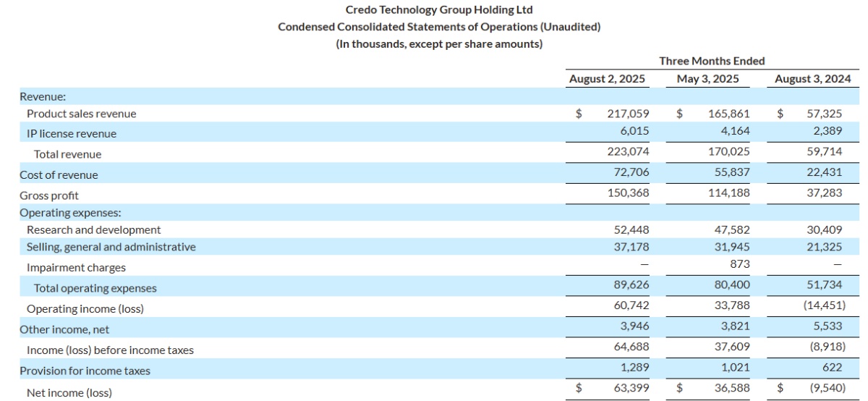Select tax provision value 1,289
The width and height of the screenshot is (868, 401).
click(x=635, y=368)
